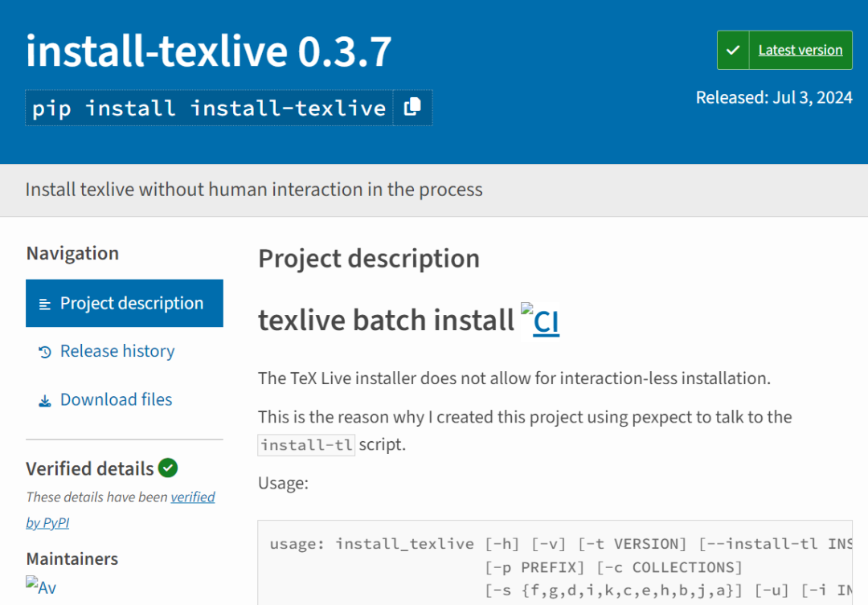
Task: Click the Latest version button
Action: pyautogui.click(x=784, y=50)
